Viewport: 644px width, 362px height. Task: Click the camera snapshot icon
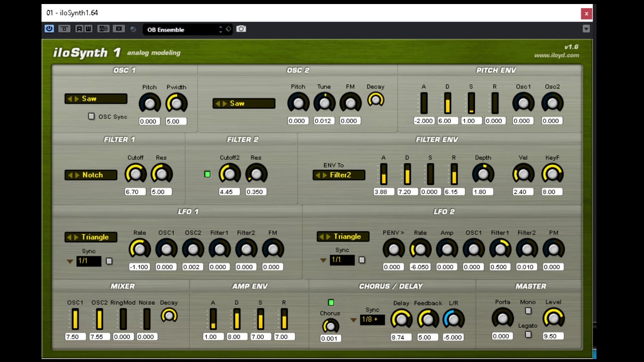click(241, 29)
